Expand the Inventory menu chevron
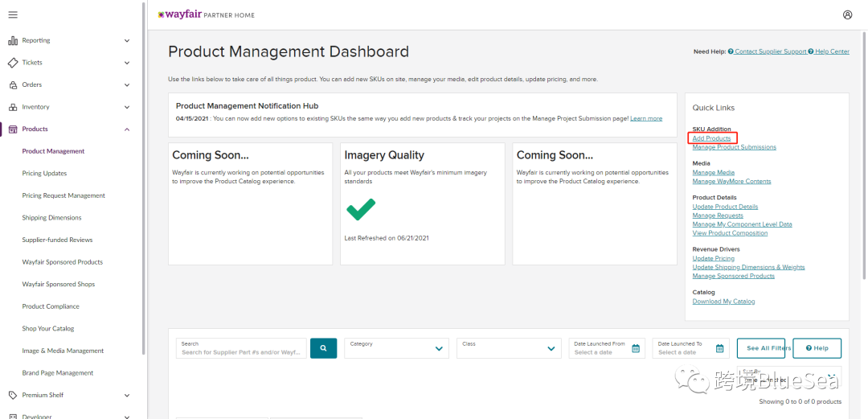The height and width of the screenshot is (419, 868). 127,107
